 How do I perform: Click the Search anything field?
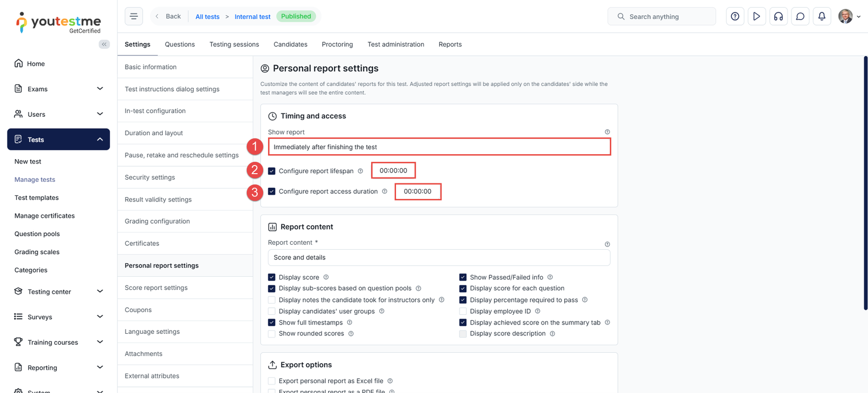point(661,17)
